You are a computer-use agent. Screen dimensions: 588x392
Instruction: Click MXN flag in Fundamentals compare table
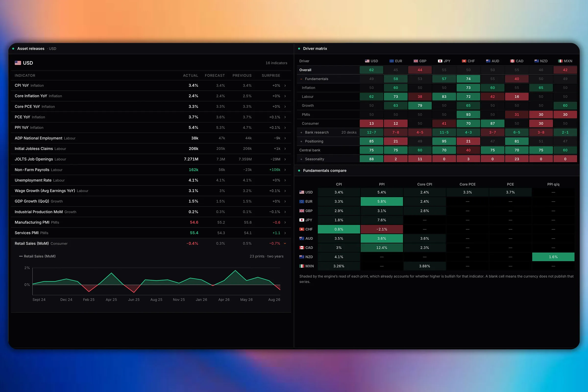tap(302, 266)
